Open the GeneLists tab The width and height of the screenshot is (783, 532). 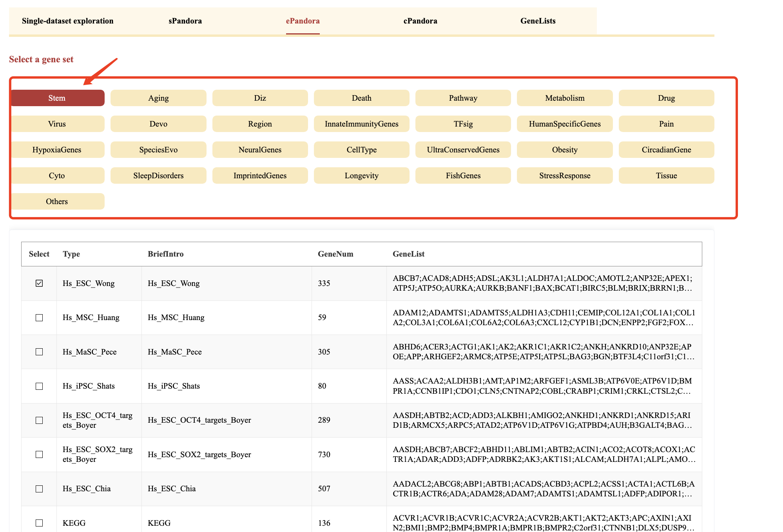coord(538,21)
